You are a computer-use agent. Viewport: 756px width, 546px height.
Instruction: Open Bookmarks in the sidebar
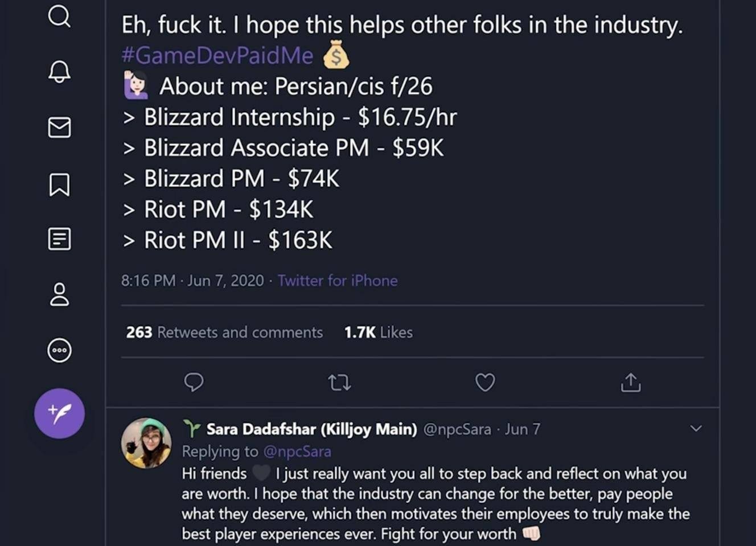click(59, 184)
